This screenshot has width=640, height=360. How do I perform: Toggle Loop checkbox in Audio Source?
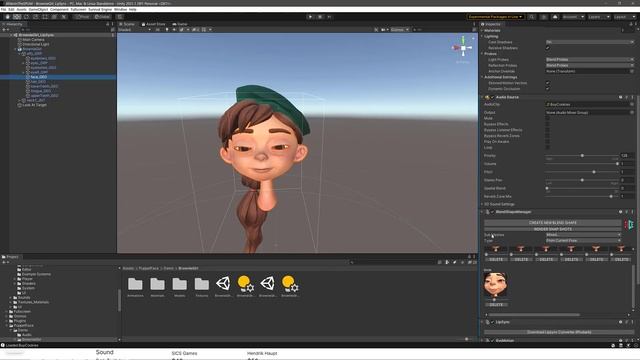[x=547, y=147]
